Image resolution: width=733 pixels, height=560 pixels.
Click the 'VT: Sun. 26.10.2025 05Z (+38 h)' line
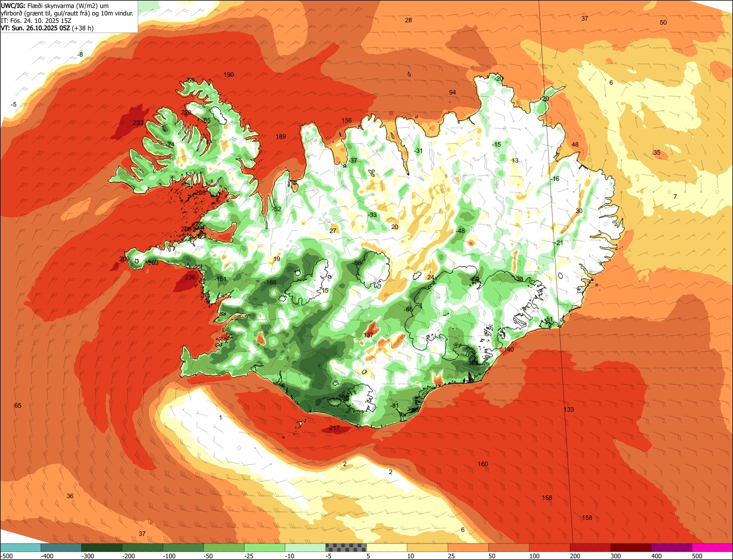point(48,27)
